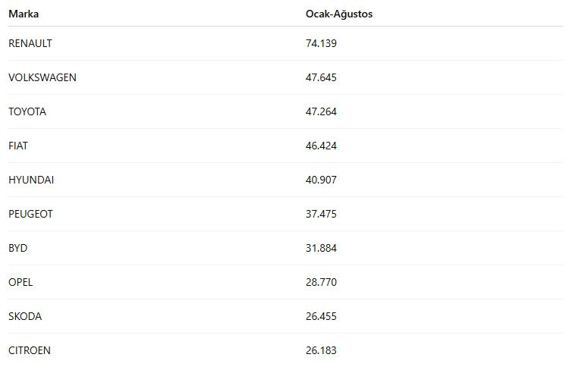Click the value 47.264

321,111
